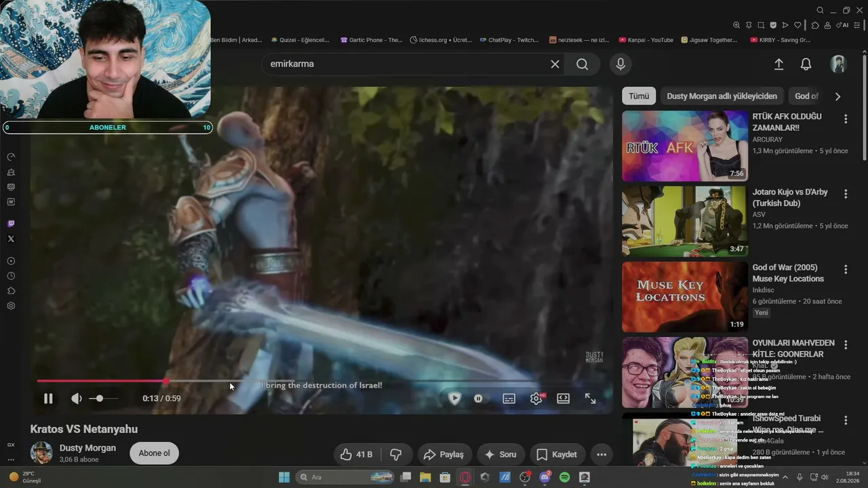The image size is (868, 488).
Task: Like the video with thumbs up 41 B
Action: tap(357, 454)
